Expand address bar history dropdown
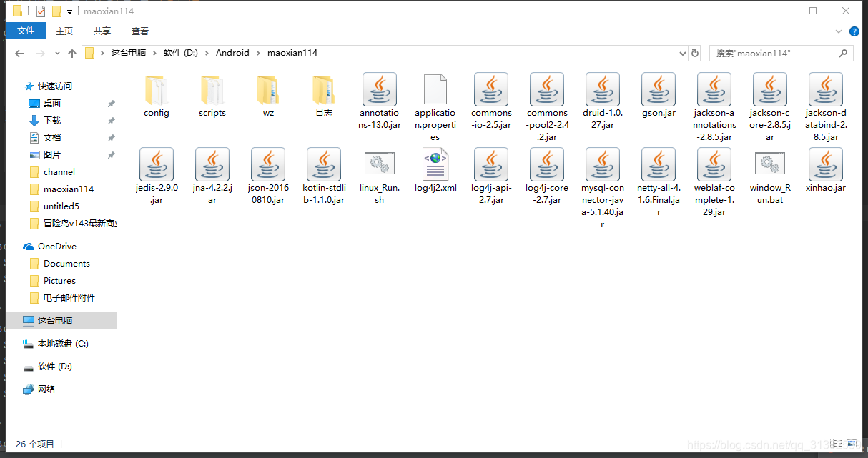Viewport: 868px width, 458px height. 681,53
